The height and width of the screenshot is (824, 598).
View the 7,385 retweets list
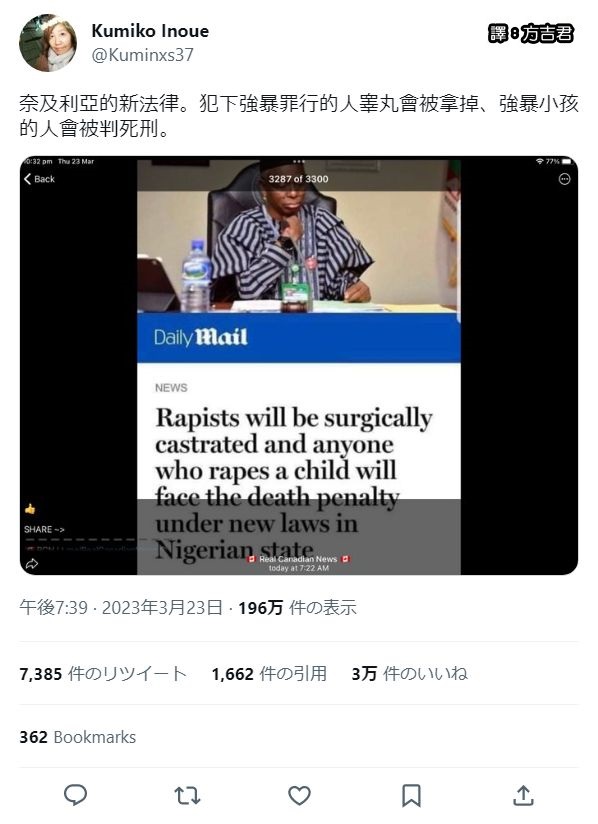(103, 673)
